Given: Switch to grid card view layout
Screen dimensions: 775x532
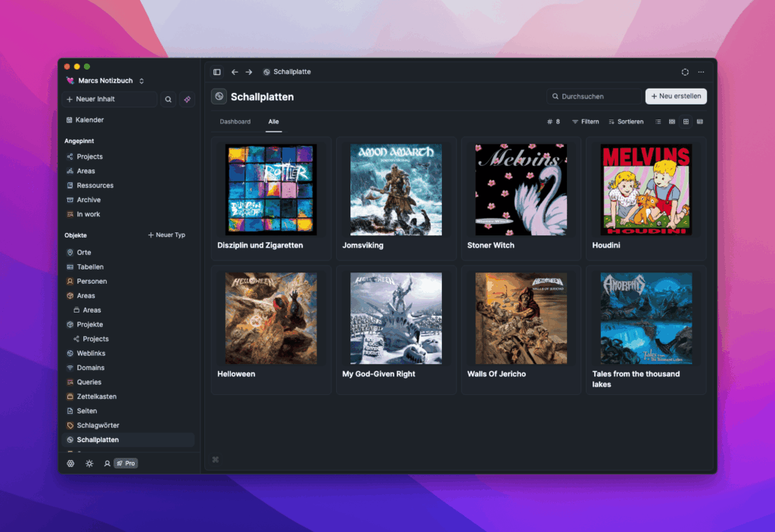Looking at the screenshot, I should pos(686,122).
